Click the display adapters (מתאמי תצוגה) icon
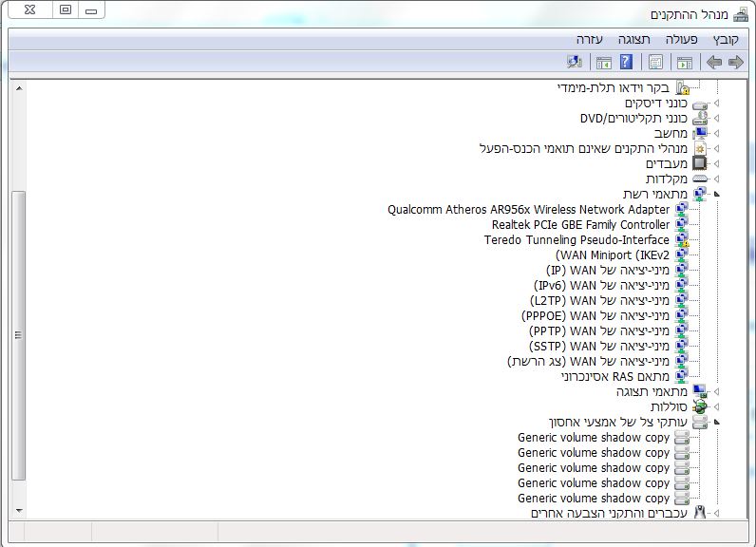This screenshot has width=756, height=547. tap(700, 391)
